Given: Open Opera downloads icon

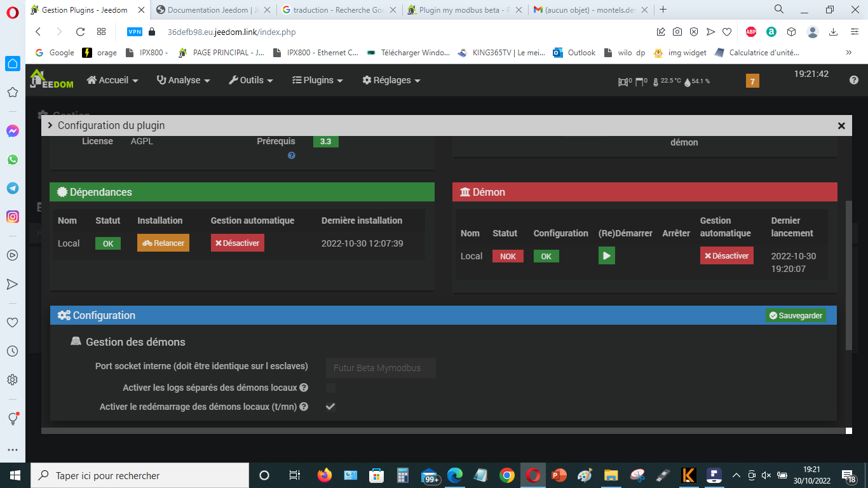Looking at the screenshot, I should 834,32.
